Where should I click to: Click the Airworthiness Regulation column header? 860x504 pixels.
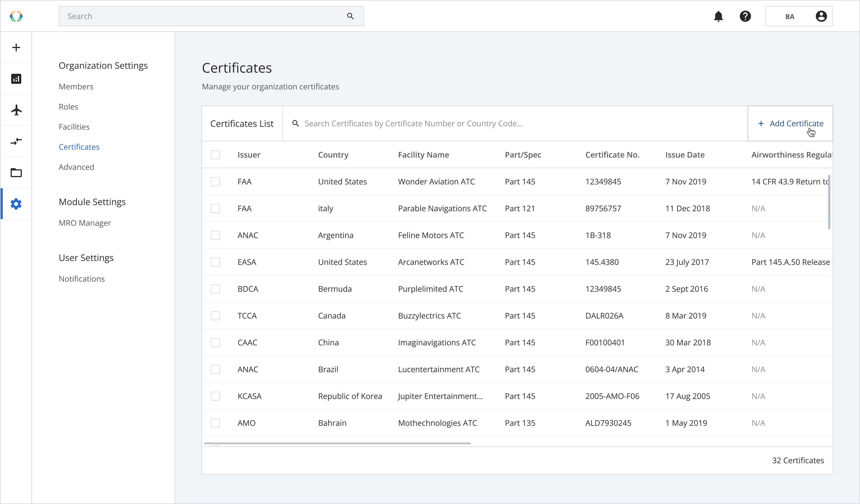(x=792, y=155)
